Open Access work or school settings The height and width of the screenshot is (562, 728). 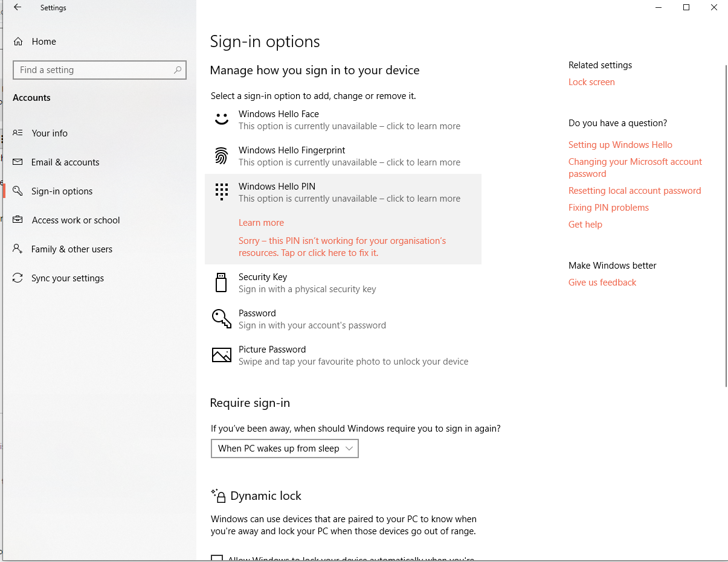pyautogui.click(x=76, y=220)
